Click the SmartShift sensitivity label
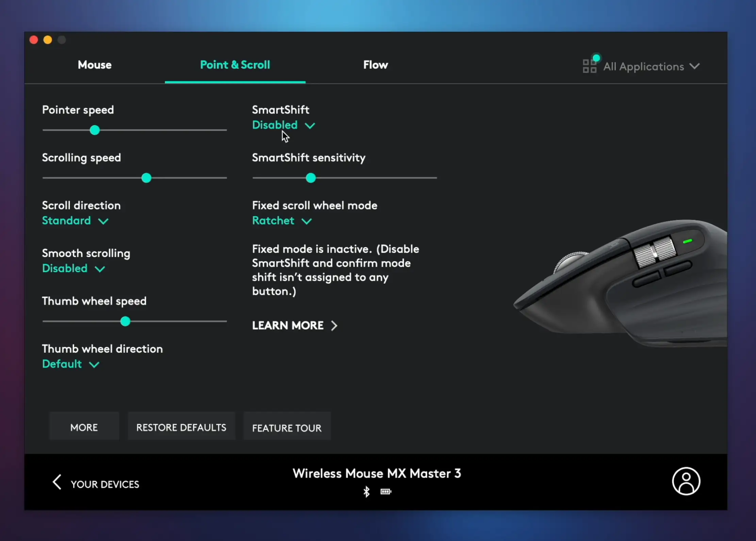The width and height of the screenshot is (756, 541). coord(309,158)
